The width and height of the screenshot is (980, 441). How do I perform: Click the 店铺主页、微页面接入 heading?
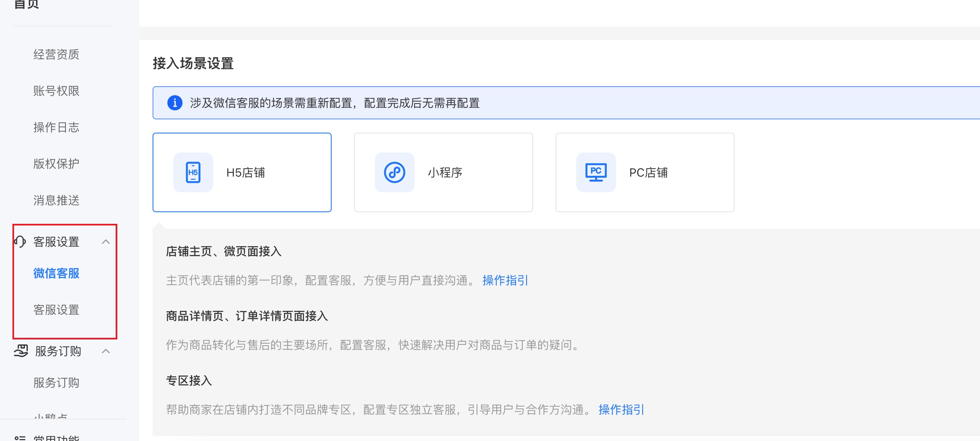[x=224, y=252]
